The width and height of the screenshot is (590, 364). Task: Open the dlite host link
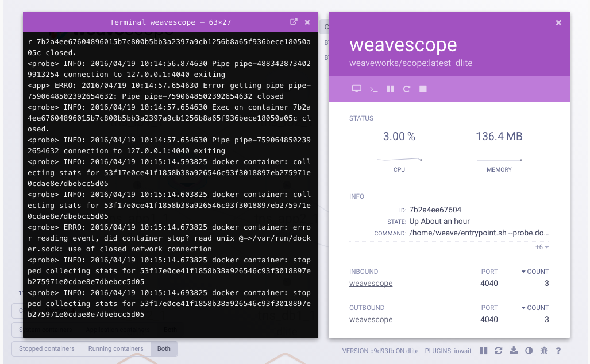464,63
